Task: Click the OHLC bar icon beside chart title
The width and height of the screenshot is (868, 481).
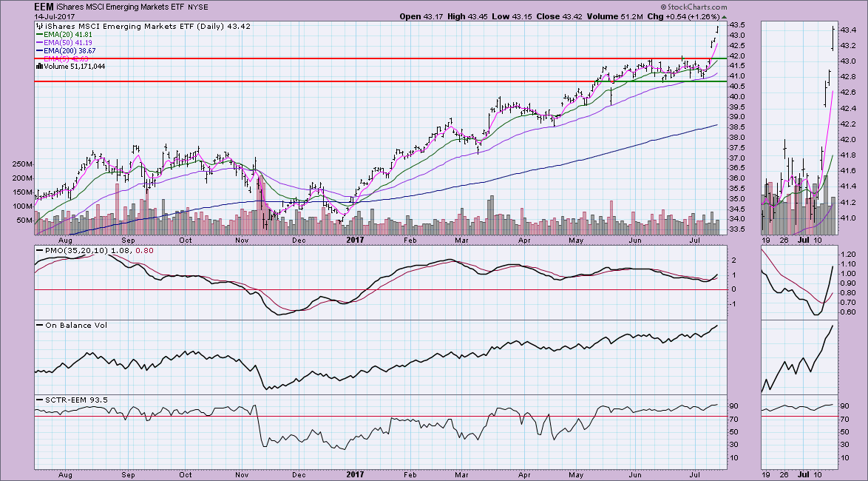Action: click(x=38, y=25)
